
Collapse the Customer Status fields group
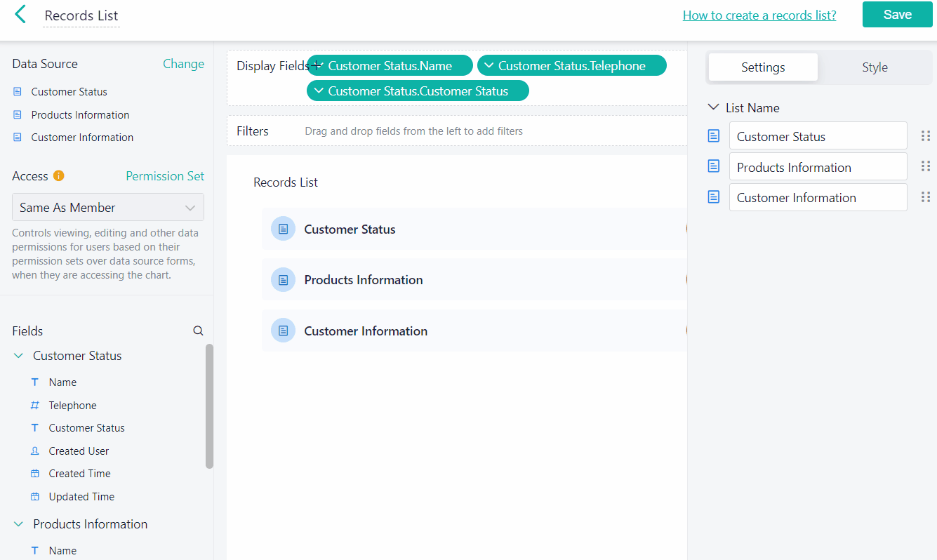(x=19, y=356)
